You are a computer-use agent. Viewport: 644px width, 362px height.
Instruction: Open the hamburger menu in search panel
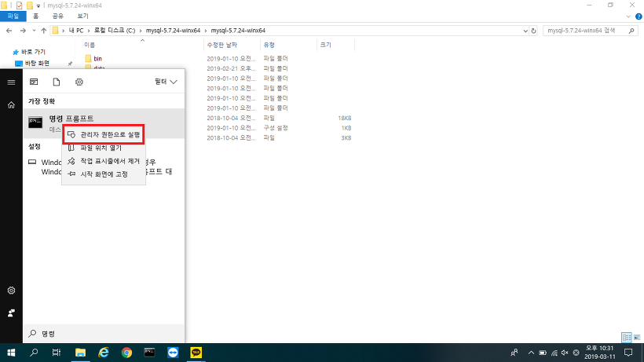click(11, 82)
